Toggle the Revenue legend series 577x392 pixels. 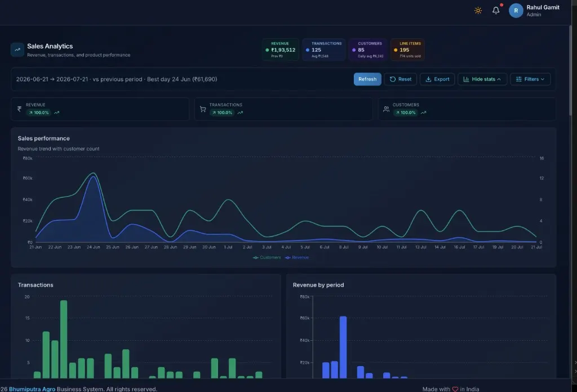point(296,257)
